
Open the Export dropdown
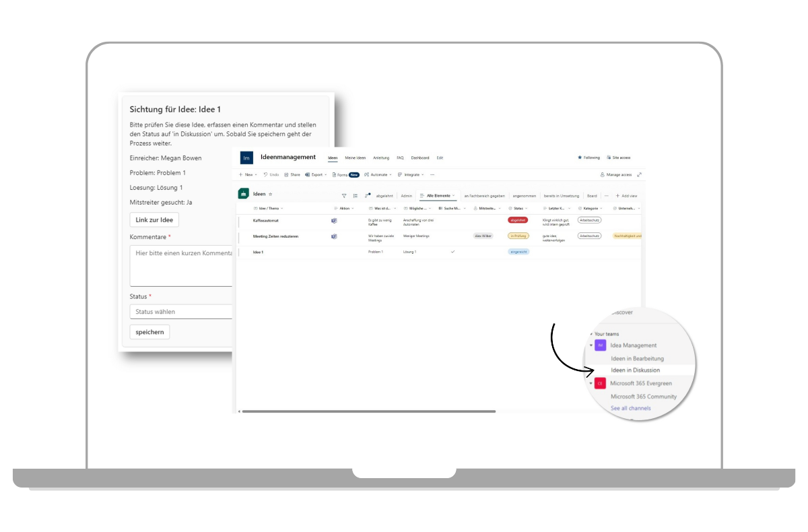click(316, 174)
